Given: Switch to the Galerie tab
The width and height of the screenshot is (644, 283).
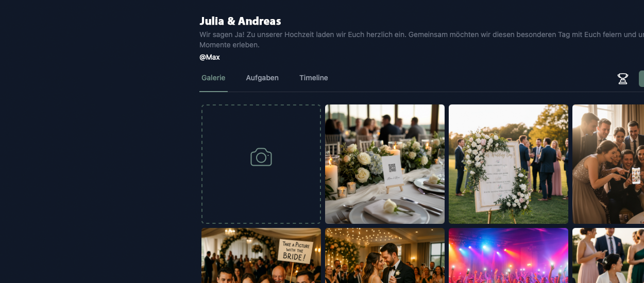Looking at the screenshot, I should pos(213,78).
